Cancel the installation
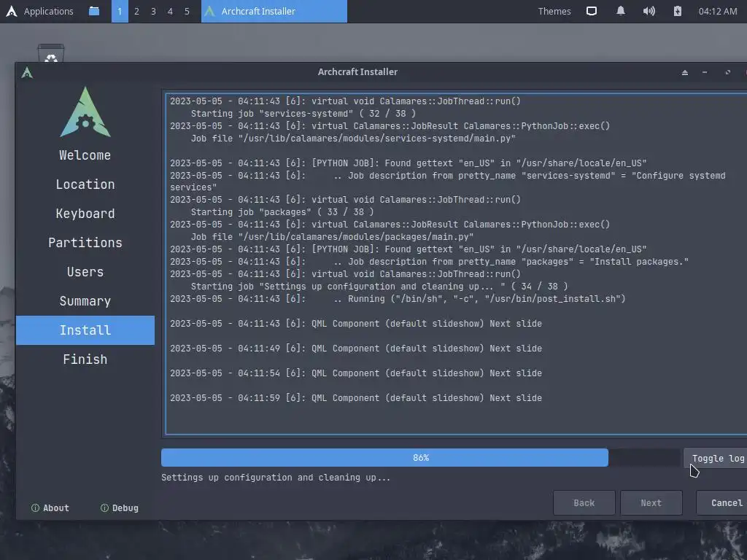747x560 pixels. click(721, 503)
